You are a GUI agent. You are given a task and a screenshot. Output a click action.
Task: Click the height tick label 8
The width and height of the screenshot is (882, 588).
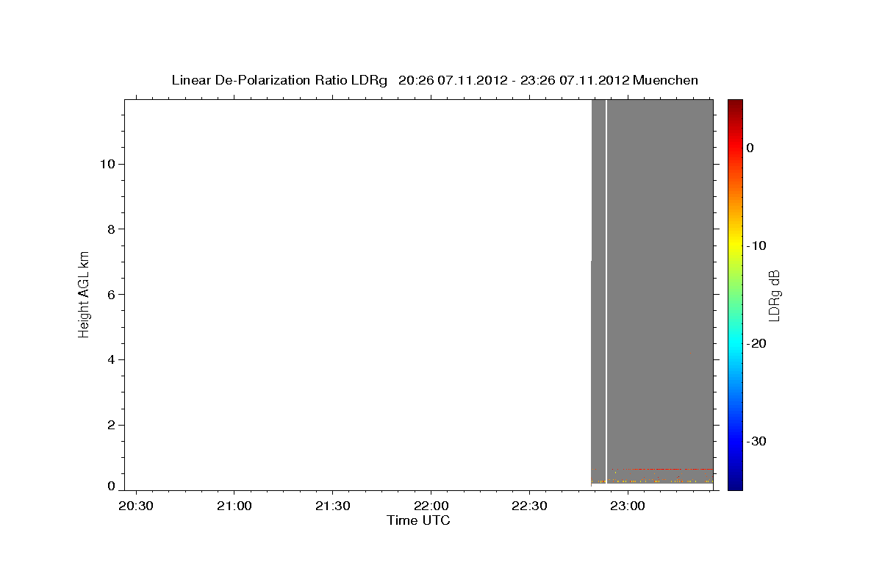pos(112,229)
